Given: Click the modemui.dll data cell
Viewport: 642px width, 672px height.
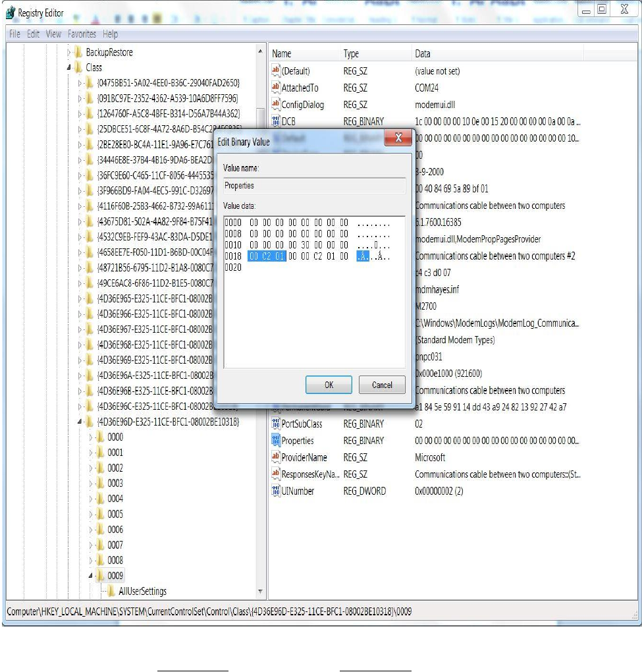Looking at the screenshot, I should [435, 105].
